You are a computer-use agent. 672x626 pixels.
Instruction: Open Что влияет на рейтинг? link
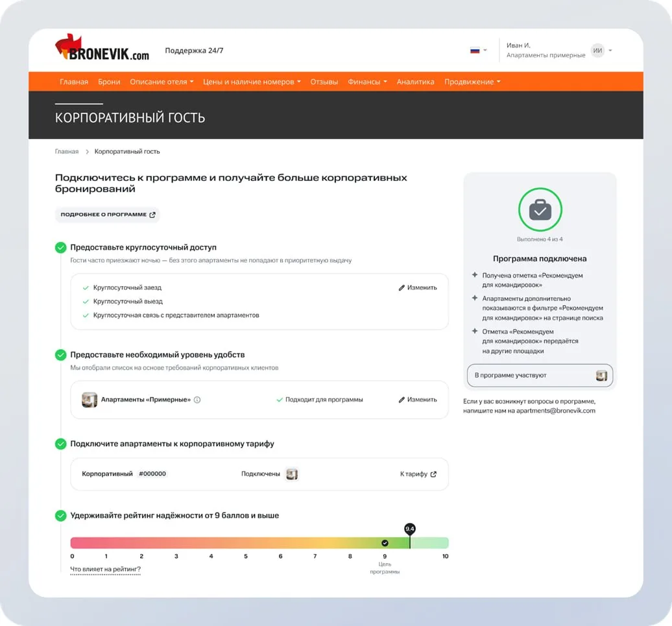tap(106, 570)
